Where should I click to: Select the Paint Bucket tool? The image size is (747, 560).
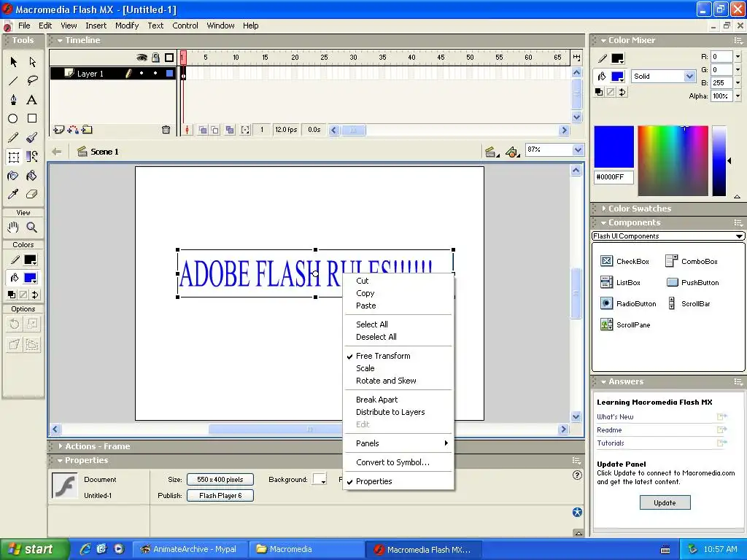point(32,176)
